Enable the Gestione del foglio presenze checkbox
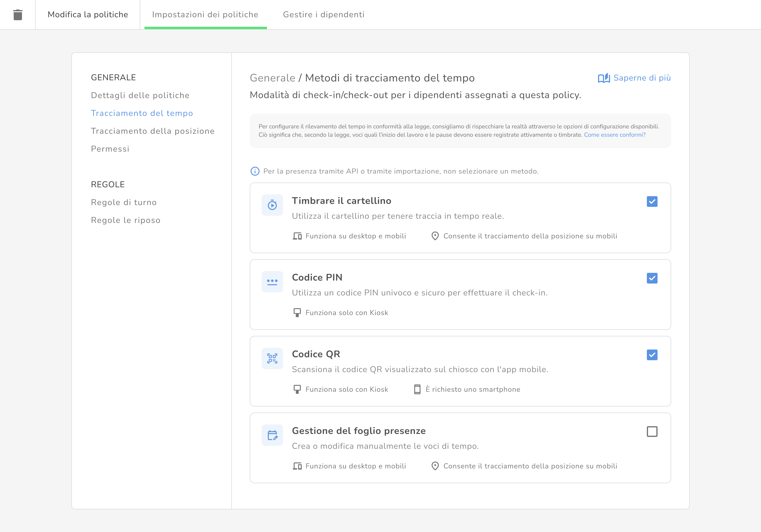Screen dimensions: 761x532 pyautogui.click(x=652, y=431)
